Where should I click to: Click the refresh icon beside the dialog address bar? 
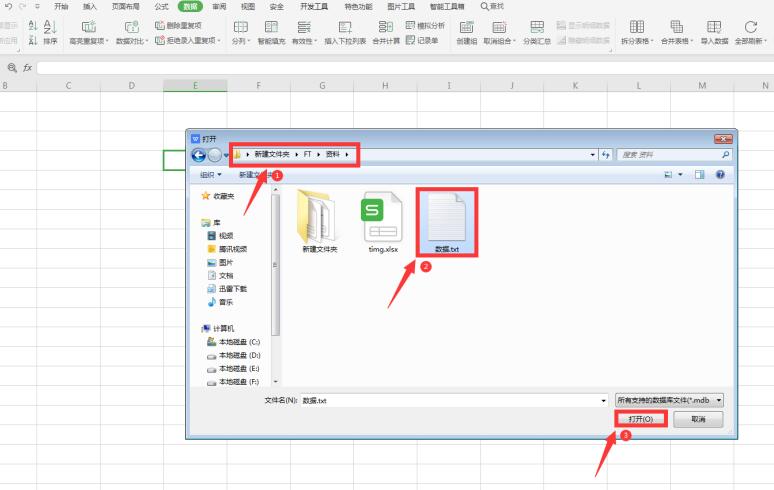click(x=606, y=155)
